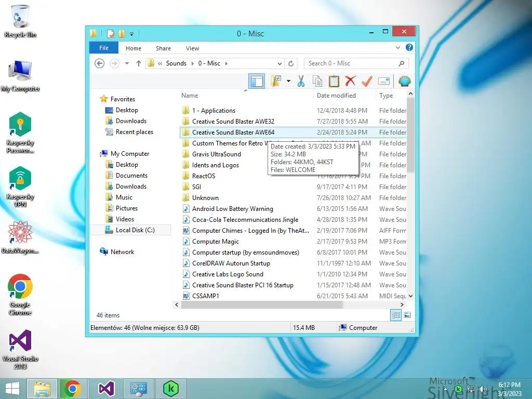
Task: Open the Windows Start button
Action: coord(12,389)
